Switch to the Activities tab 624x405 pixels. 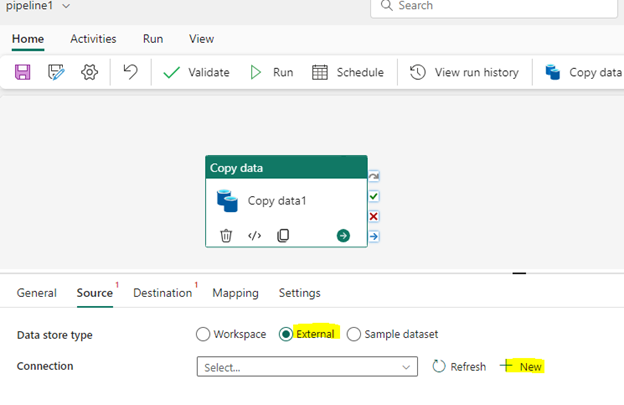coord(93,39)
